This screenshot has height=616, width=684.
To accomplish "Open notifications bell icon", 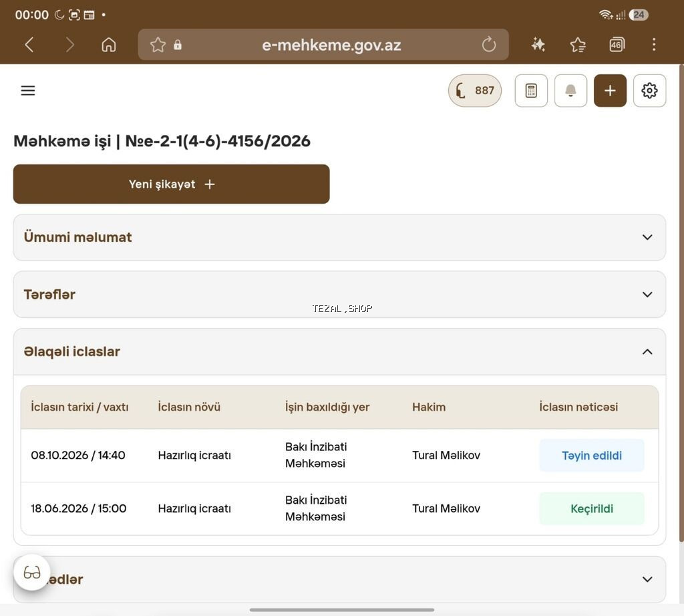I will pyautogui.click(x=570, y=90).
